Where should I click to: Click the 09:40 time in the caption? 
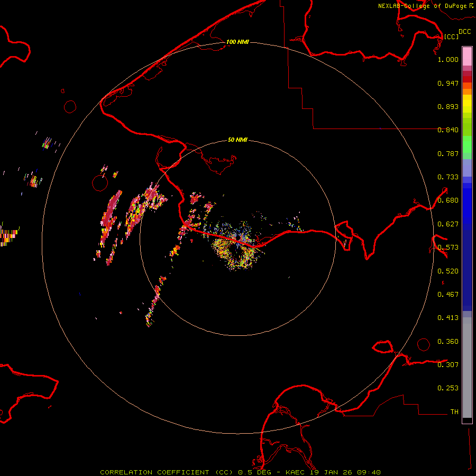point(369,472)
